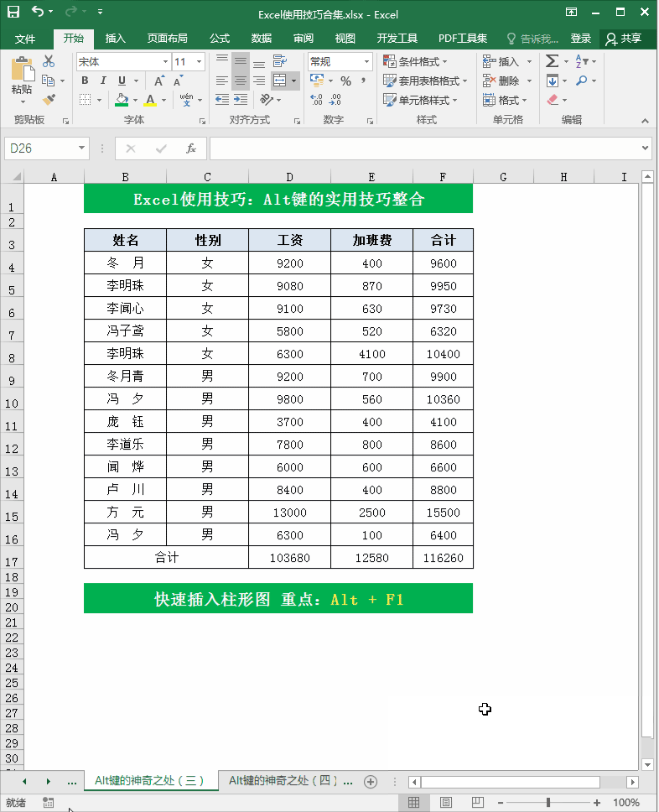The width and height of the screenshot is (659, 812).
Task: Click the insert function fx icon
Action: point(191,148)
